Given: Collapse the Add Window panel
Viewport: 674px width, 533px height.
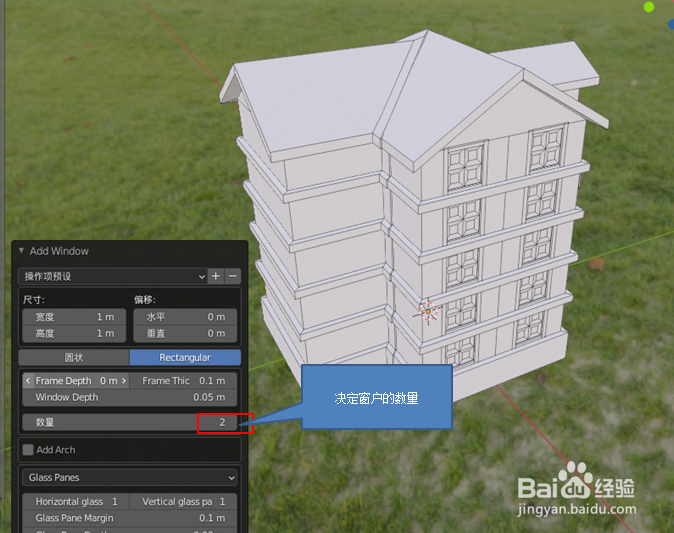Looking at the screenshot, I should [x=21, y=251].
